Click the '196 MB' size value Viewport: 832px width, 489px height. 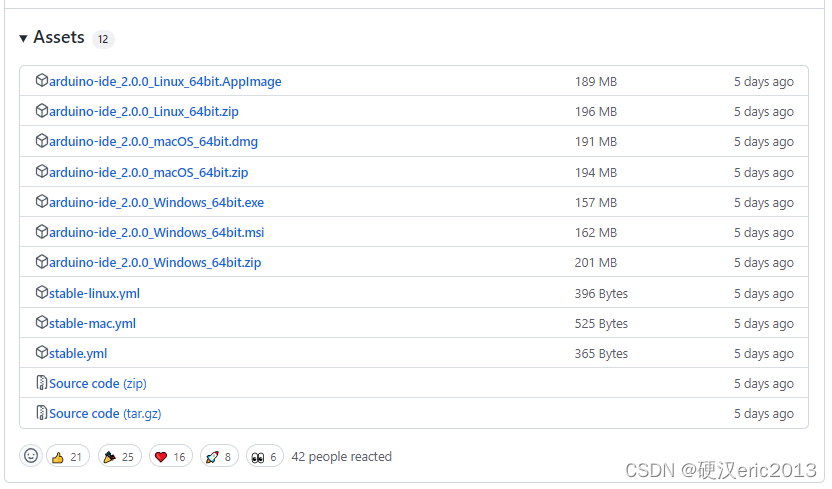596,112
